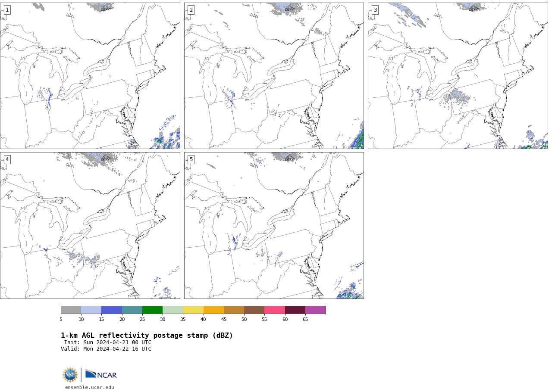Click the pale green 30-35 dBZ swatch
This screenshot has width=552, height=392.
click(172, 310)
